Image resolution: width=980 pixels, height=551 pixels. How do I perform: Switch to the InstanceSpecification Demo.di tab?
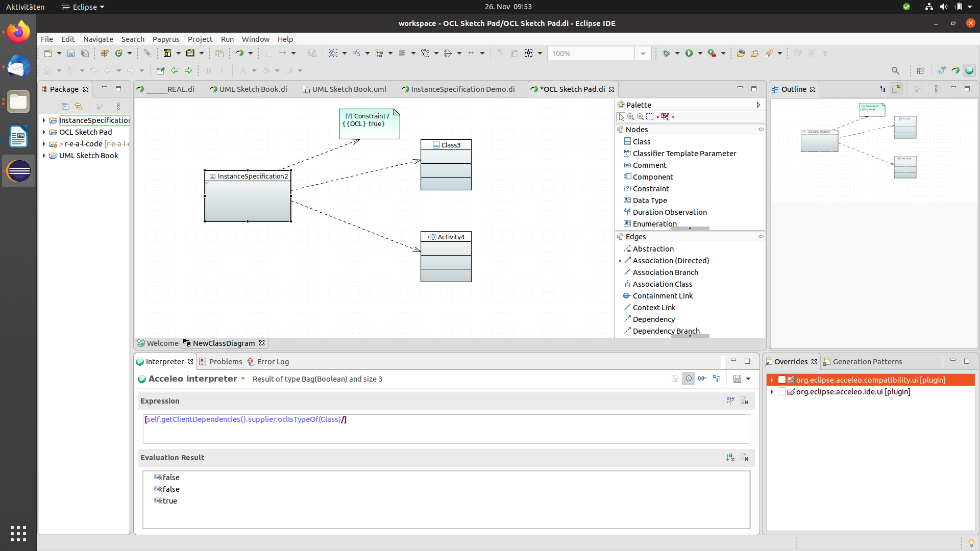pos(458,89)
